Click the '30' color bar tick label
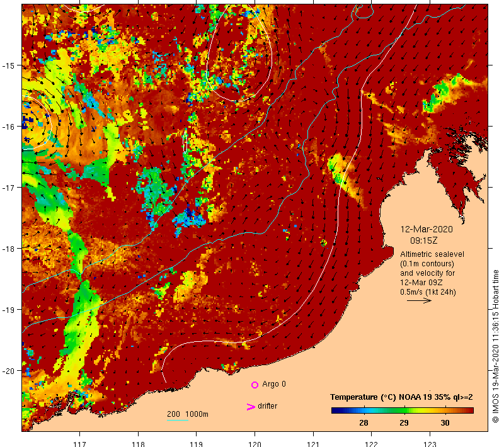The height and width of the screenshot is (447, 504). (445, 422)
